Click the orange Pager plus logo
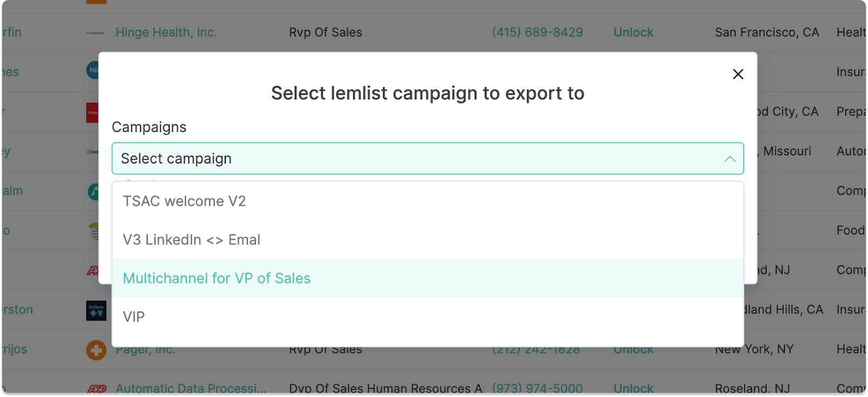Screen dimensions: 868x397 click(96, 350)
